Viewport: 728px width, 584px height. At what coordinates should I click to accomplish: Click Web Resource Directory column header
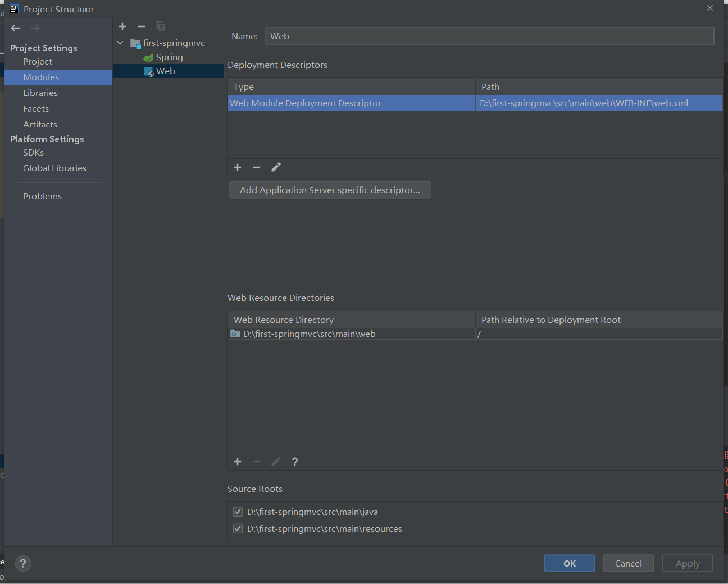click(352, 320)
